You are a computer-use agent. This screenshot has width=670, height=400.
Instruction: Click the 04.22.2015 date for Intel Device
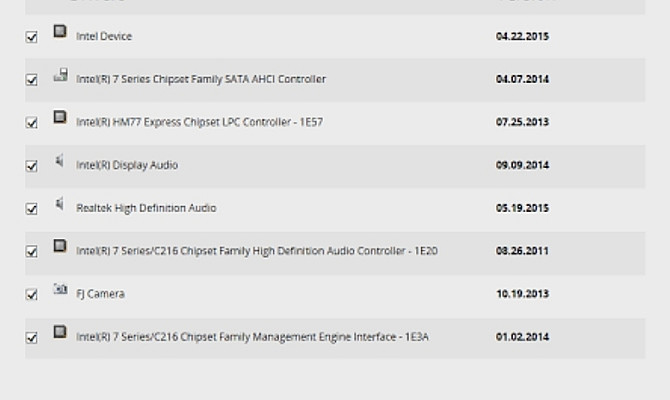[x=522, y=37]
